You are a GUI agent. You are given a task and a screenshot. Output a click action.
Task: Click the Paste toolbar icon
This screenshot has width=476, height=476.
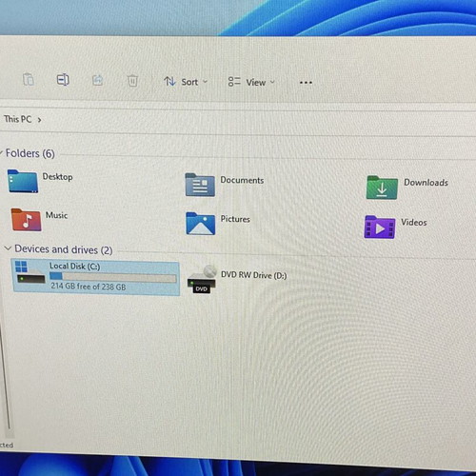(29, 79)
